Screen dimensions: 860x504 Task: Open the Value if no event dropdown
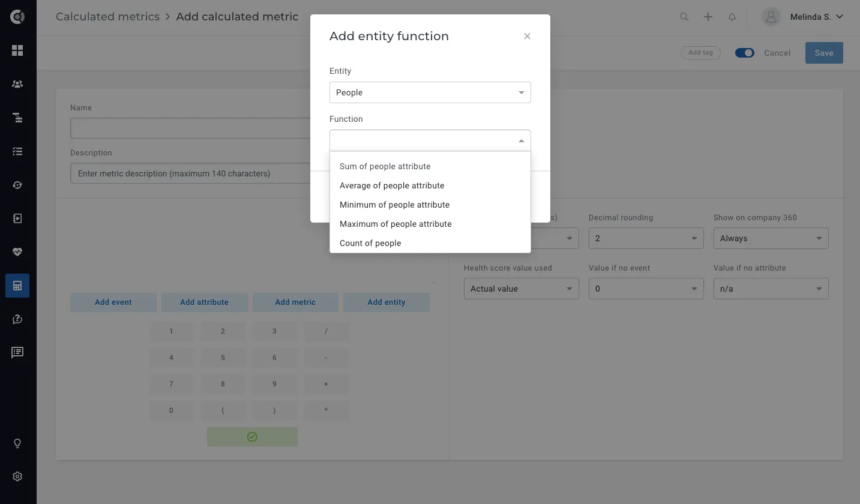point(646,289)
